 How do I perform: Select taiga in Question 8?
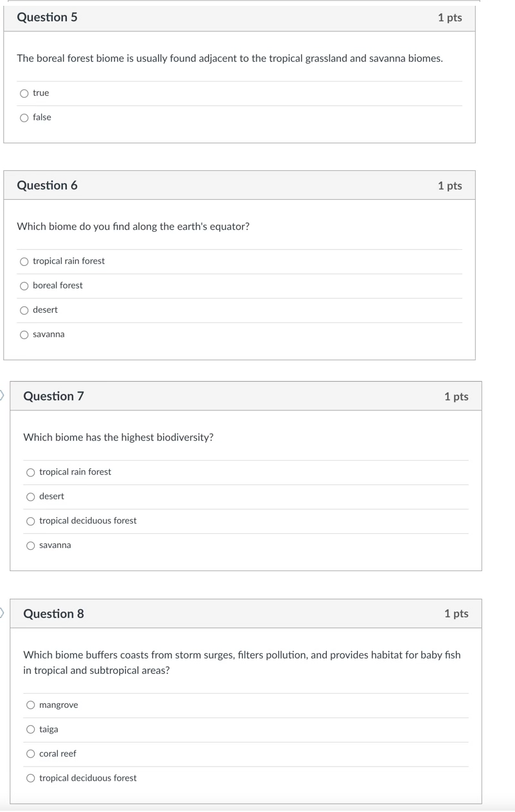click(x=30, y=729)
